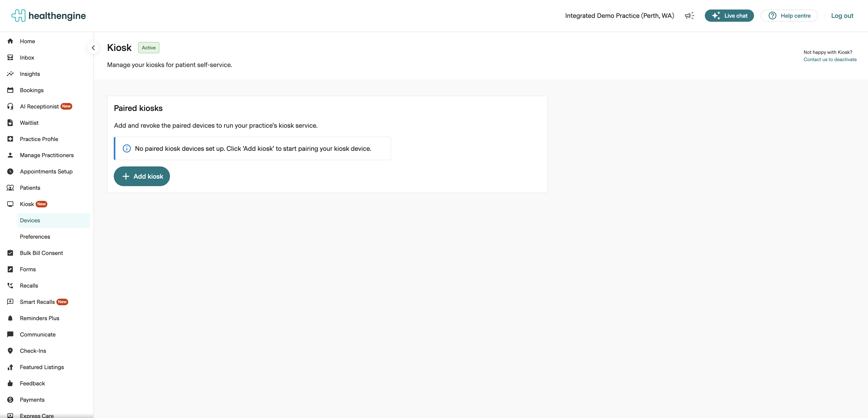The width and height of the screenshot is (868, 418).
Task: Click the Feedback thumbs-up icon
Action: point(10,383)
